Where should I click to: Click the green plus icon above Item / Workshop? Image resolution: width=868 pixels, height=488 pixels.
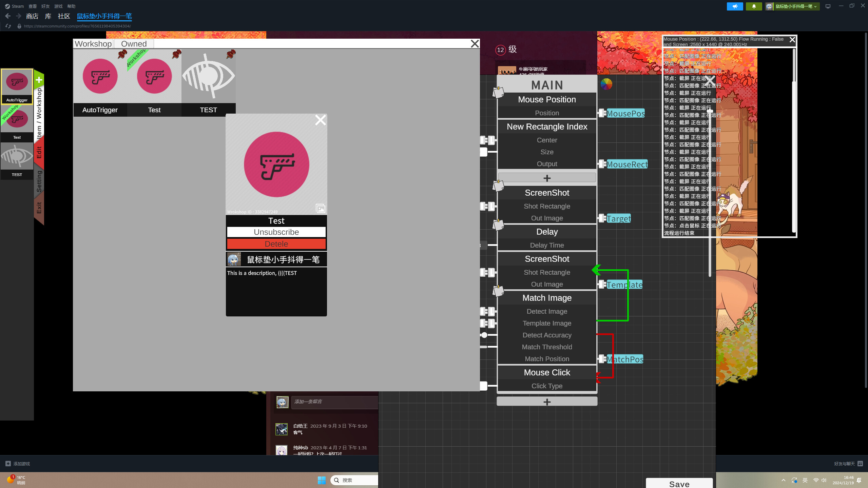coord(39,80)
